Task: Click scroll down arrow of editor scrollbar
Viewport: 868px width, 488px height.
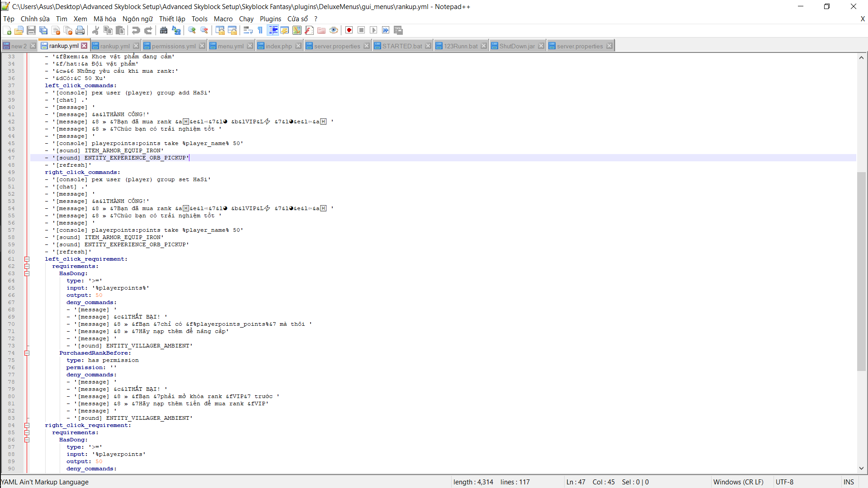Action: (861, 469)
